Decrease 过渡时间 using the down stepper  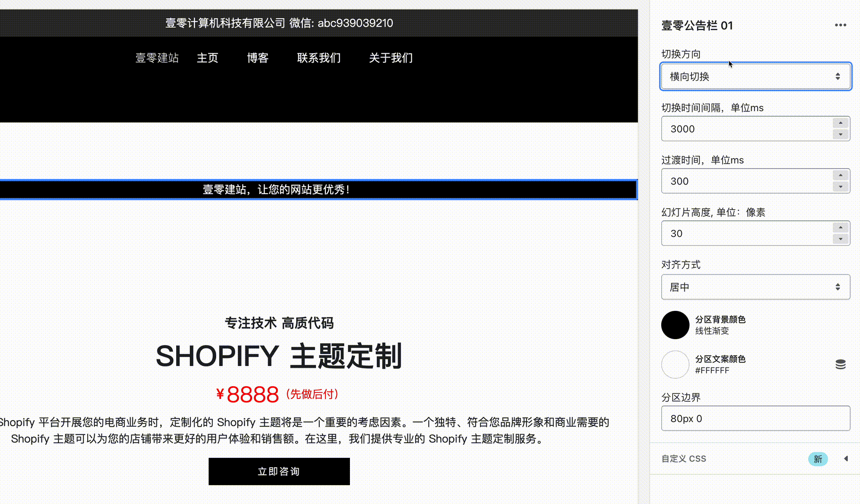(840, 187)
